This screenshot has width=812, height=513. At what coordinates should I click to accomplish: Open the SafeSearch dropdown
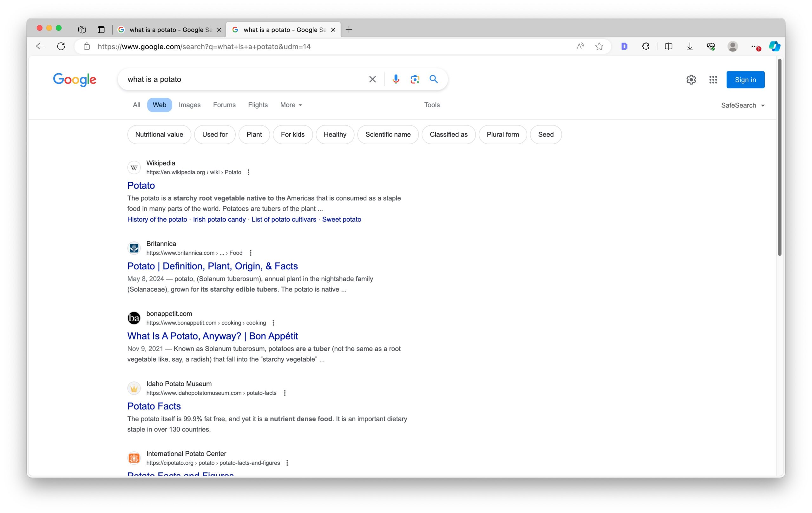[743, 105]
